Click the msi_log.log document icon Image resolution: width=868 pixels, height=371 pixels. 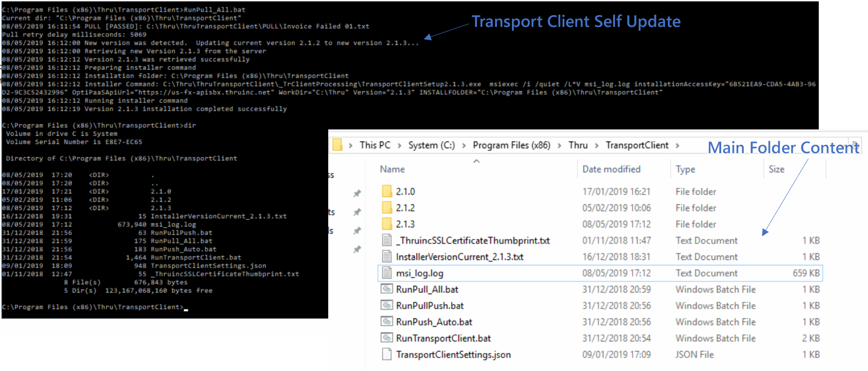pos(387,273)
